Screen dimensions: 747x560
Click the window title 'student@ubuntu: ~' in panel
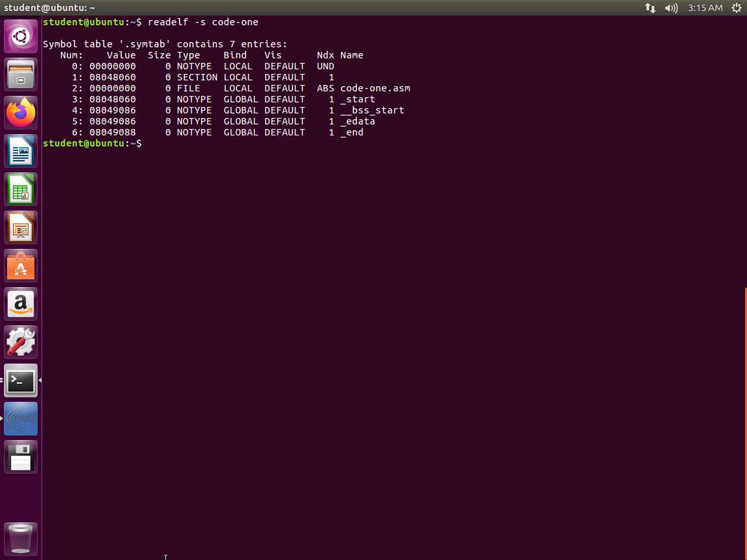[x=49, y=8]
